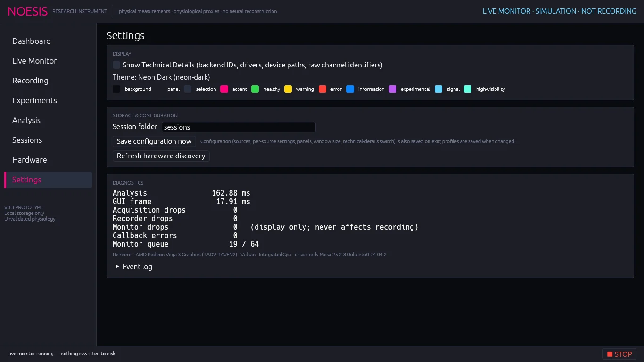The image size is (644, 362).
Task: Click the high-visibility color swatch
Action: click(x=468, y=89)
